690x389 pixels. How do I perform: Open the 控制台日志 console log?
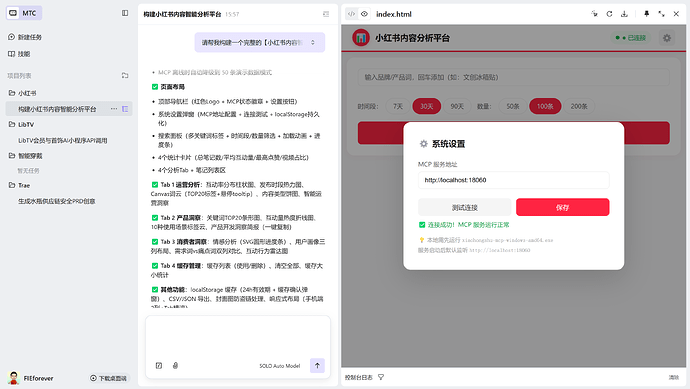359,377
